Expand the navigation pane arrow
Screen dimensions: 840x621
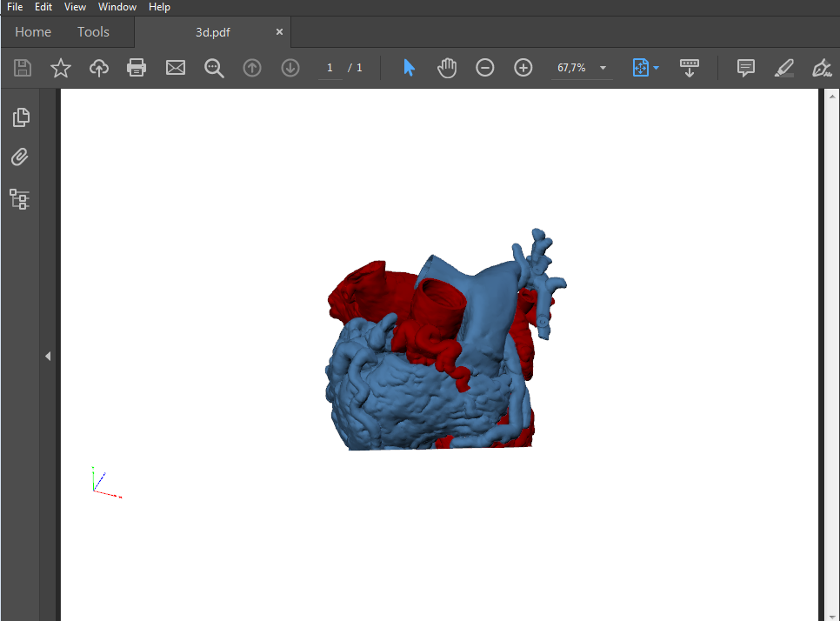coord(48,356)
